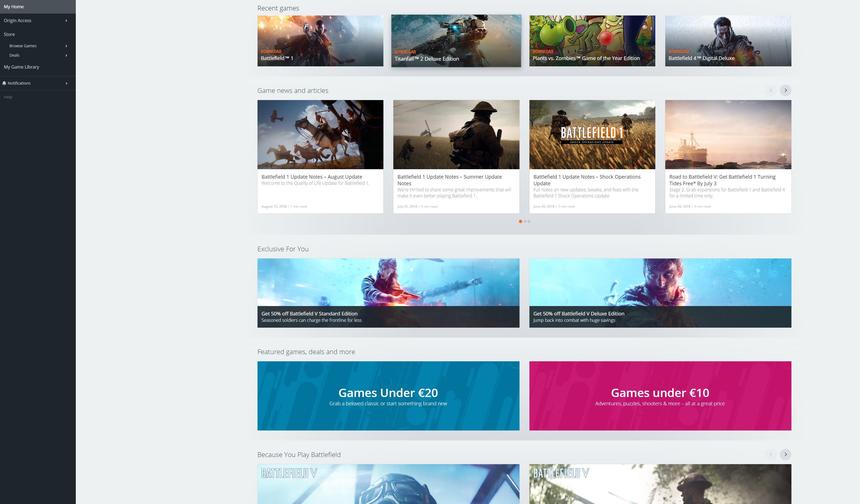
Task: Read Battlefield 1 Update Notes – August Update
Action: [311, 177]
